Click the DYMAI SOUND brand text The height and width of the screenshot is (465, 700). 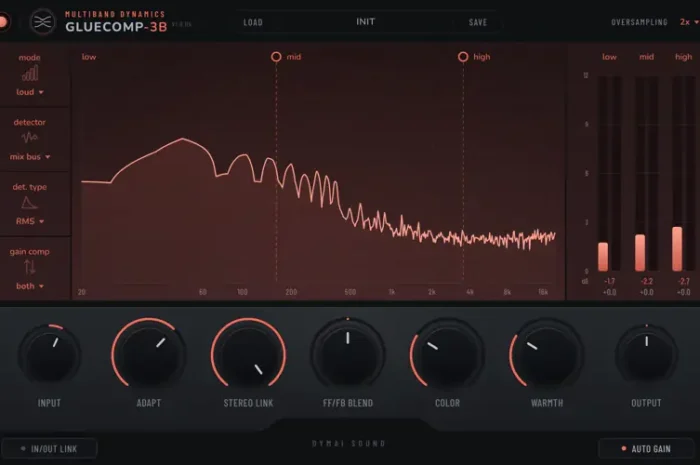pos(349,444)
